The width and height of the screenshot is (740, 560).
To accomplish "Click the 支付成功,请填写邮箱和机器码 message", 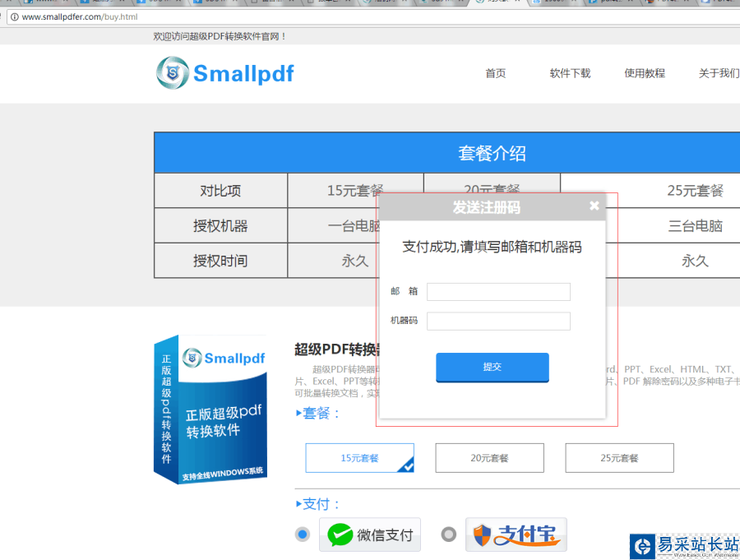I will coord(492,247).
